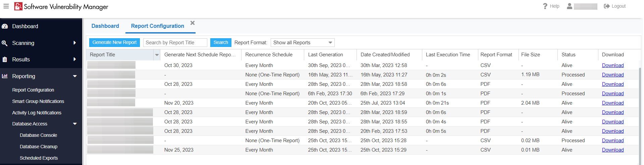The width and height of the screenshot is (644, 165).
Task: Click the hamburger menu icon
Action: (6, 6)
